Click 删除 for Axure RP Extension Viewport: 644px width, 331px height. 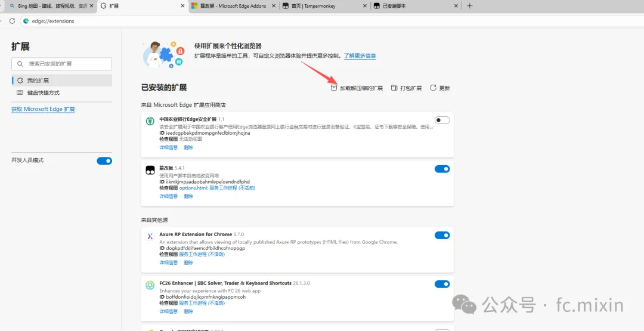188,262
